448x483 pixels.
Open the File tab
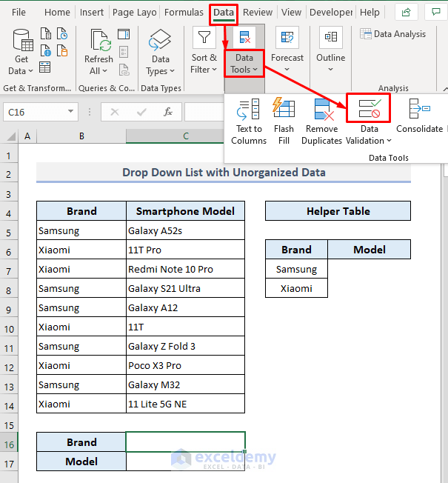pos(19,13)
